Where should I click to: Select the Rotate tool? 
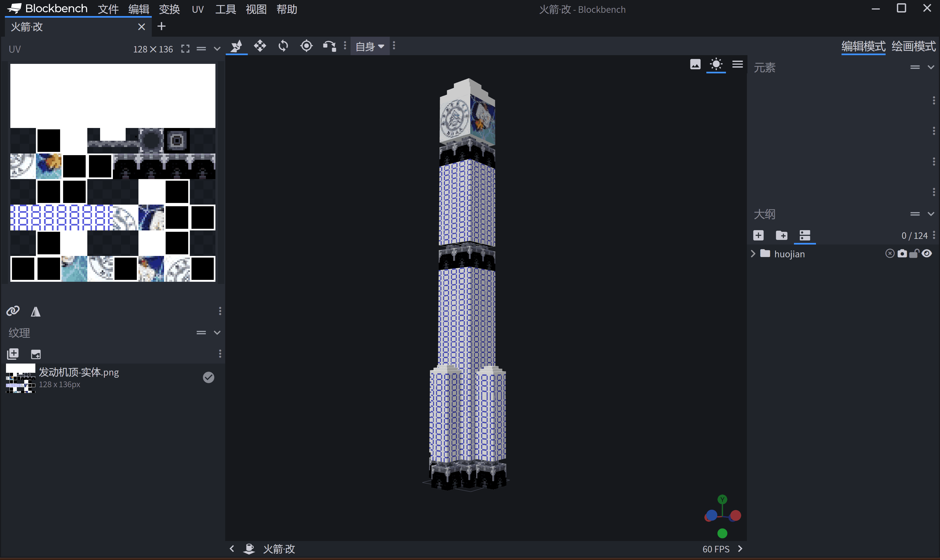pos(283,46)
